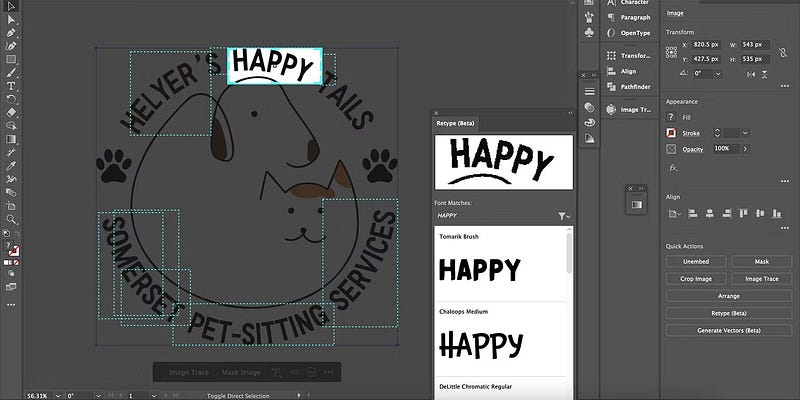The image size is (800, 400).
Task: Open the font match filter dropdown
Action: 565,215
